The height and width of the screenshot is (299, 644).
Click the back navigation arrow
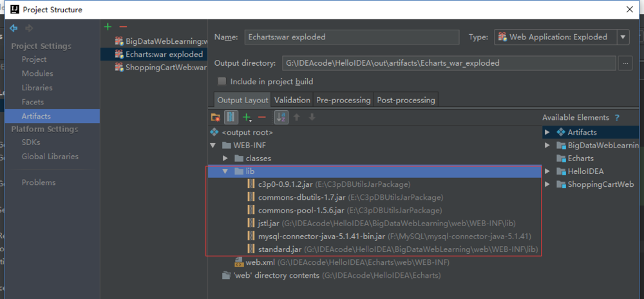click(x=14, y=28)
